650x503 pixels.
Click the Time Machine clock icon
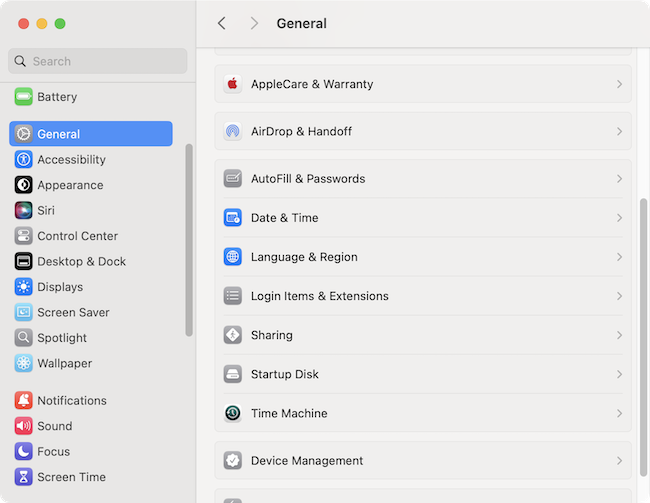(x=233, y=413)
